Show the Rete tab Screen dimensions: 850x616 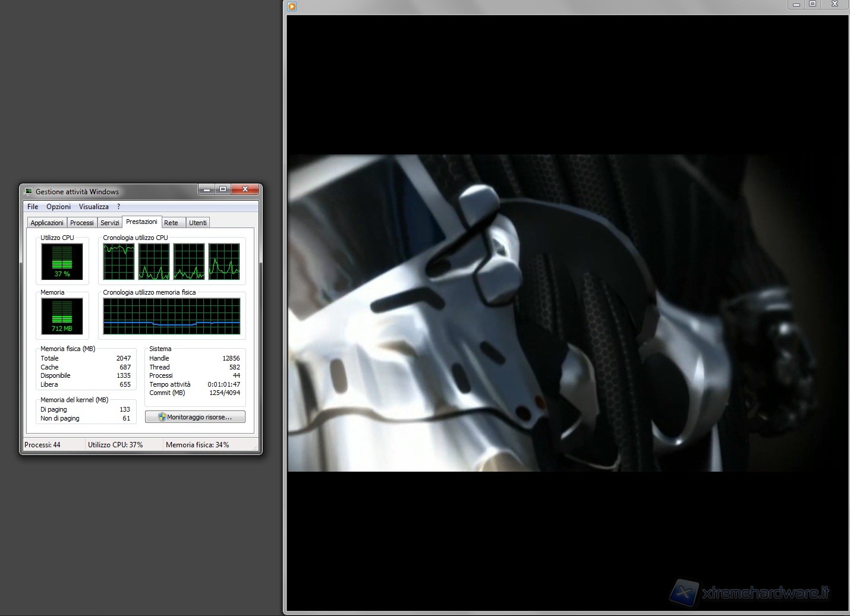[x=171, y=223]
